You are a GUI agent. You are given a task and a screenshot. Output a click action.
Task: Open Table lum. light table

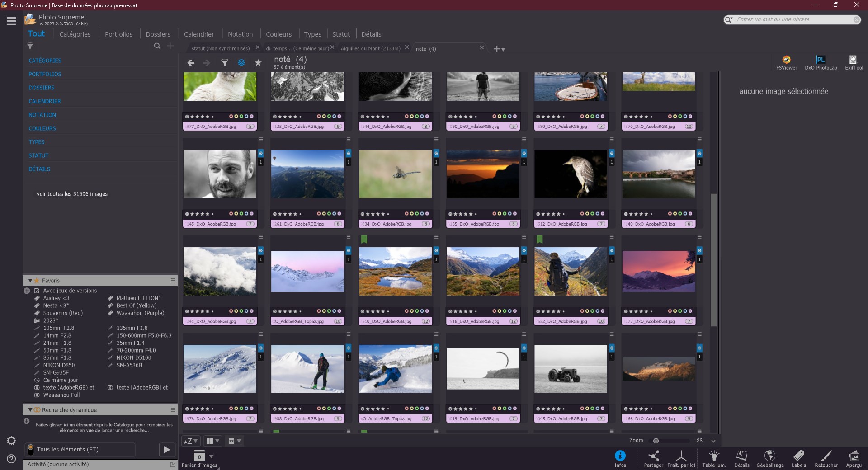coord(714,459)
